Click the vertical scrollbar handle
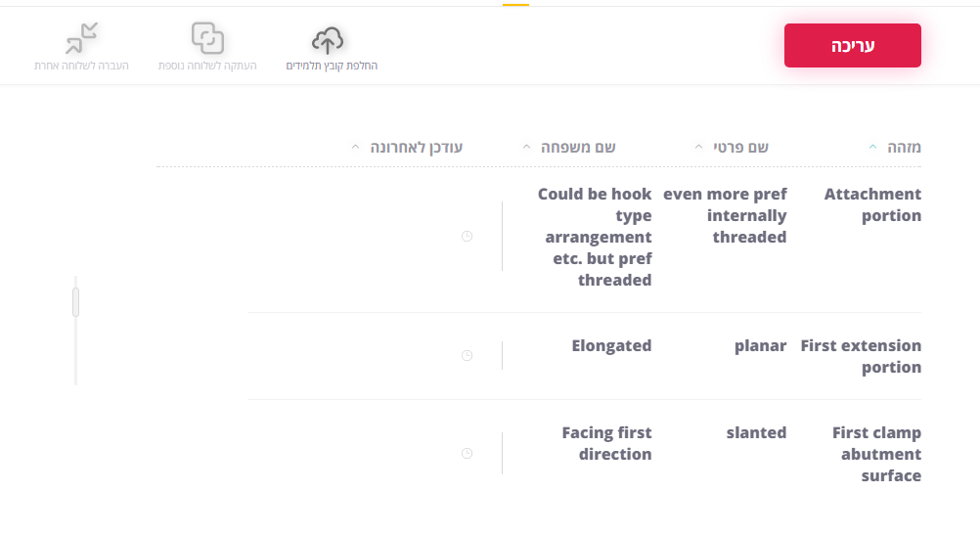 pyautogui.click(x=75, y=301)
